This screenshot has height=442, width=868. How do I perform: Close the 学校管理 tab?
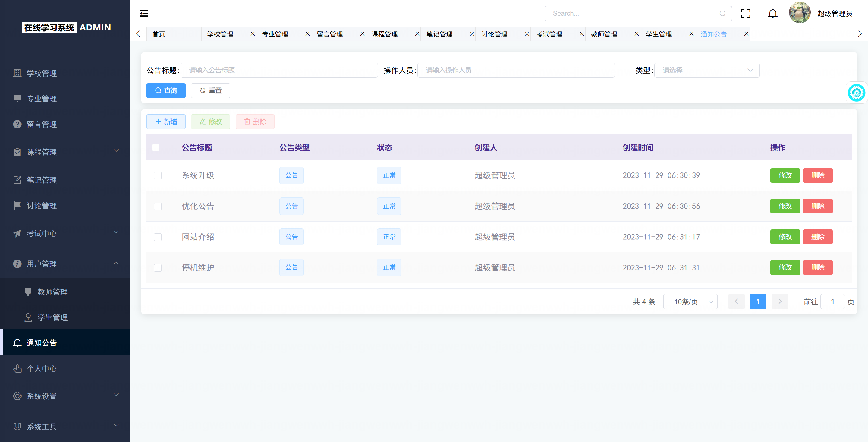(252, 34)
